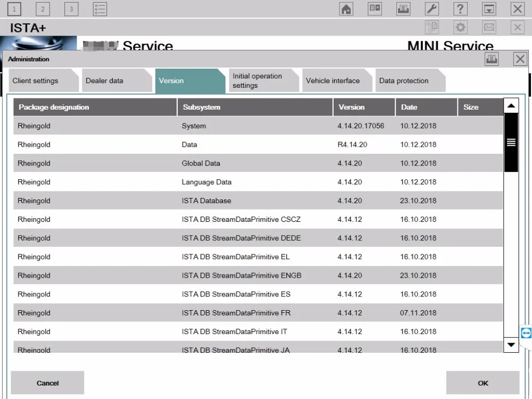Click the scroll up arrow of version list
This screenshot has width=532, height=399.
point(511,106)
